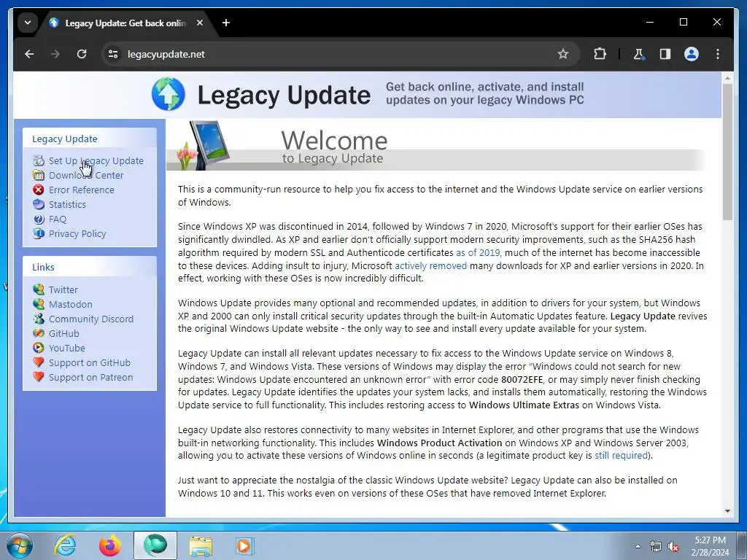Screen dimensions: 747x560
Task: Click the GitHub icon in Links
Action: tap(39, 333)
